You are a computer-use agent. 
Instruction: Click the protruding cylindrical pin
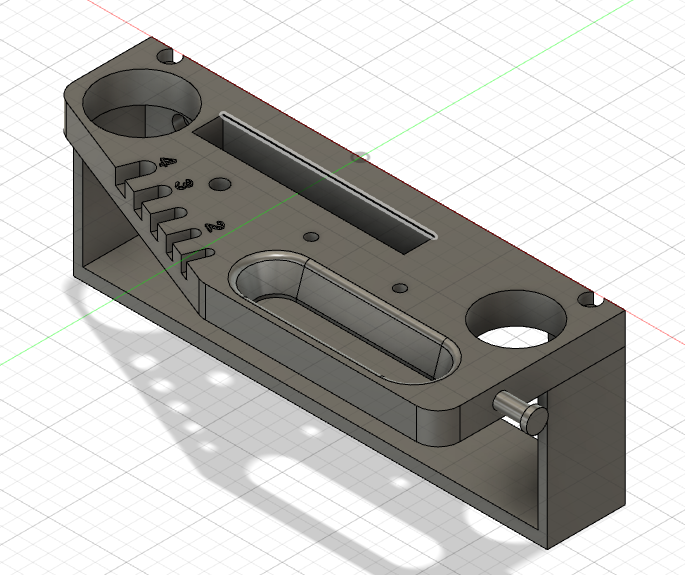pyautogui.click(x=520, y=412)
